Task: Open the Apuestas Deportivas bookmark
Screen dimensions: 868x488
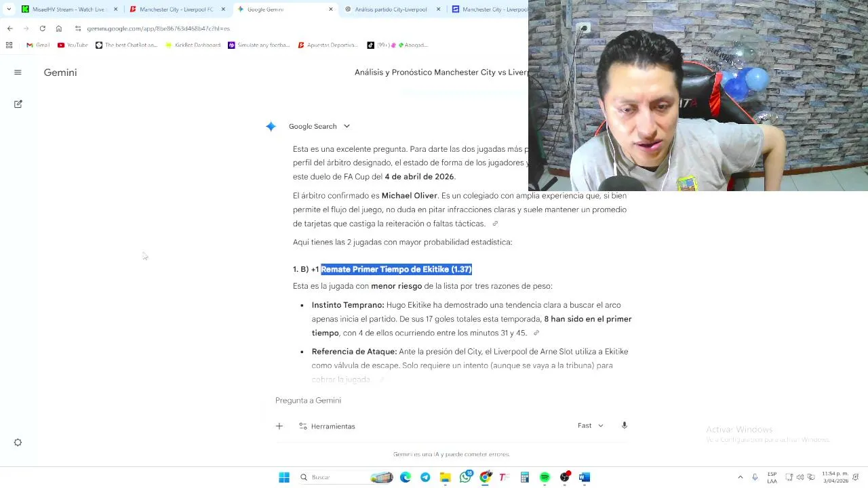Action: coord(328,45)
